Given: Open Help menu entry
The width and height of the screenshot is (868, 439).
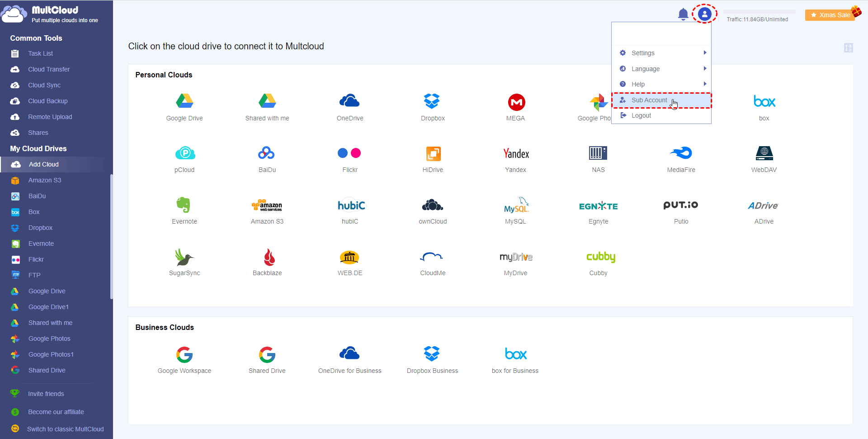Looking at the screenshot, I should 661,84.
